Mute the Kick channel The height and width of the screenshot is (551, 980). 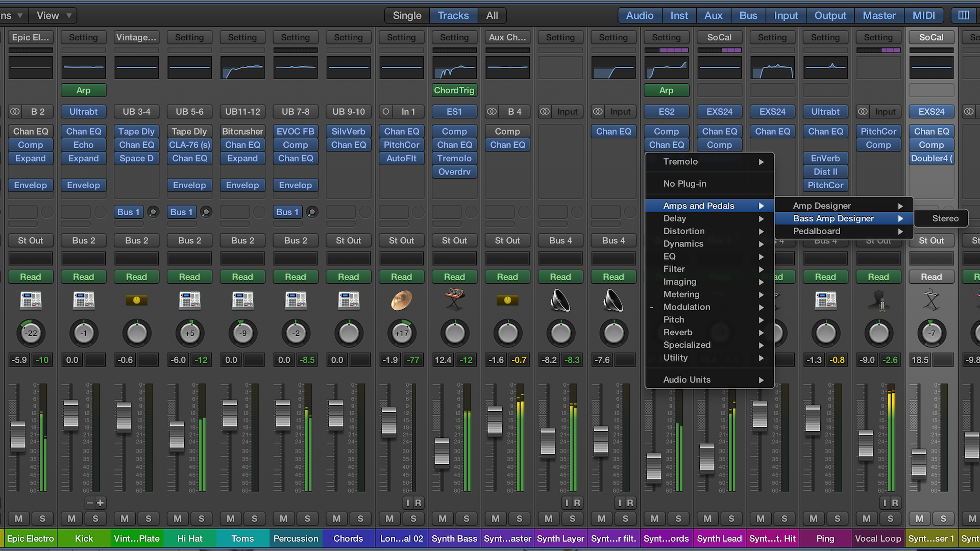[x=71, y=518]
